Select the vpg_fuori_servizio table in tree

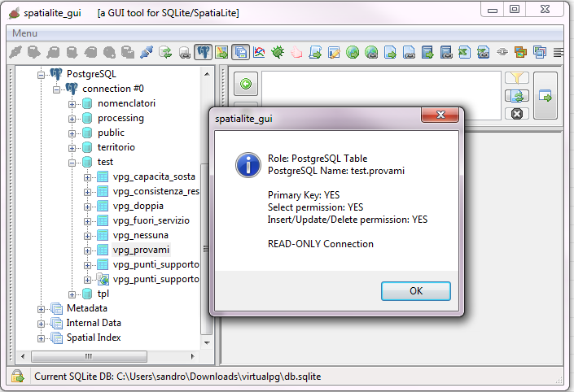pos(151,220)
